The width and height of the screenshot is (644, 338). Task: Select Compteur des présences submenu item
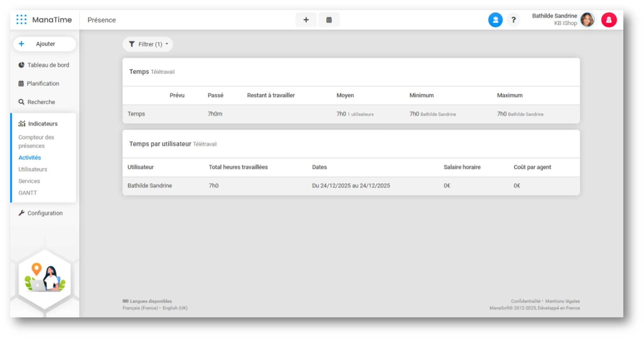(x=36, y=141)
